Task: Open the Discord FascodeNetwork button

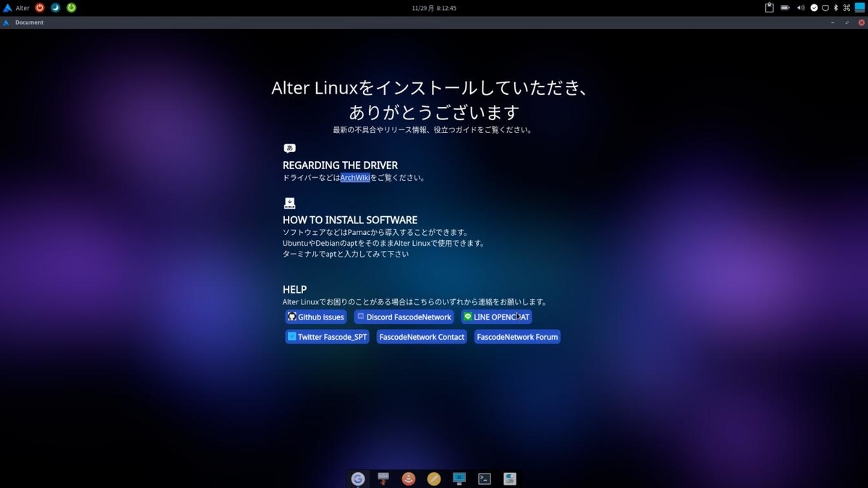Action: pyautogui.click(x=404, y=317)
